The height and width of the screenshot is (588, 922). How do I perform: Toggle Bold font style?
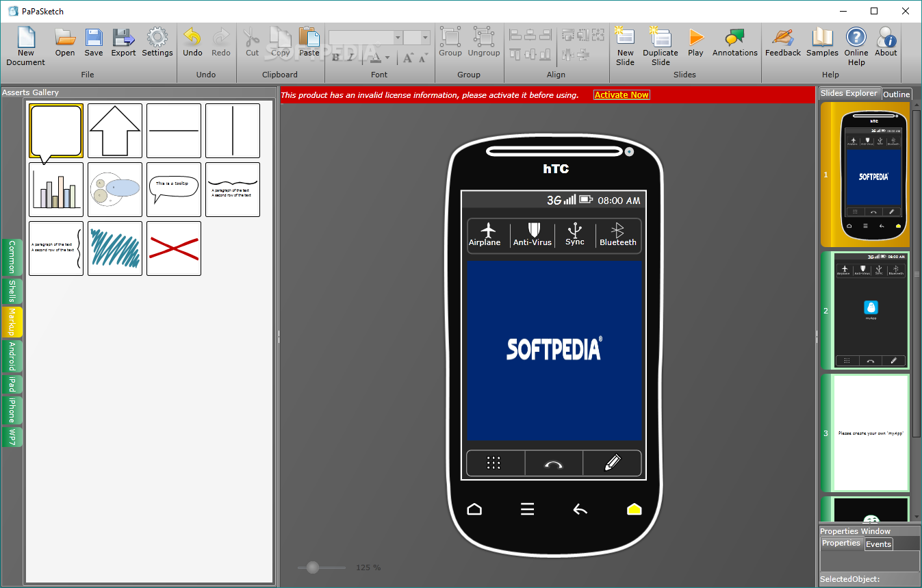[336, 57]
